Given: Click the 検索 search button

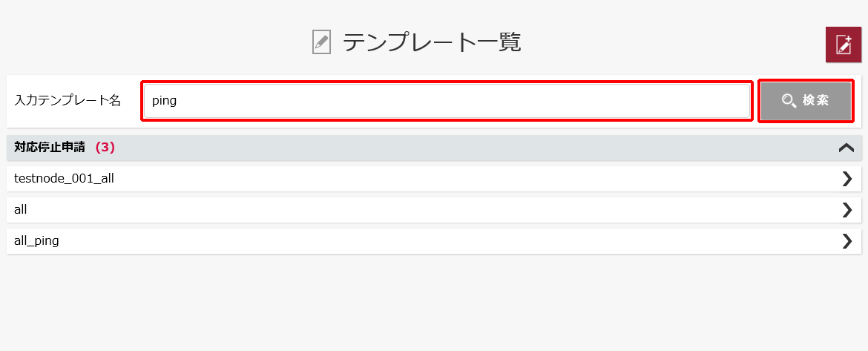Looking at the screenshot, I should (x=806, y=101).
